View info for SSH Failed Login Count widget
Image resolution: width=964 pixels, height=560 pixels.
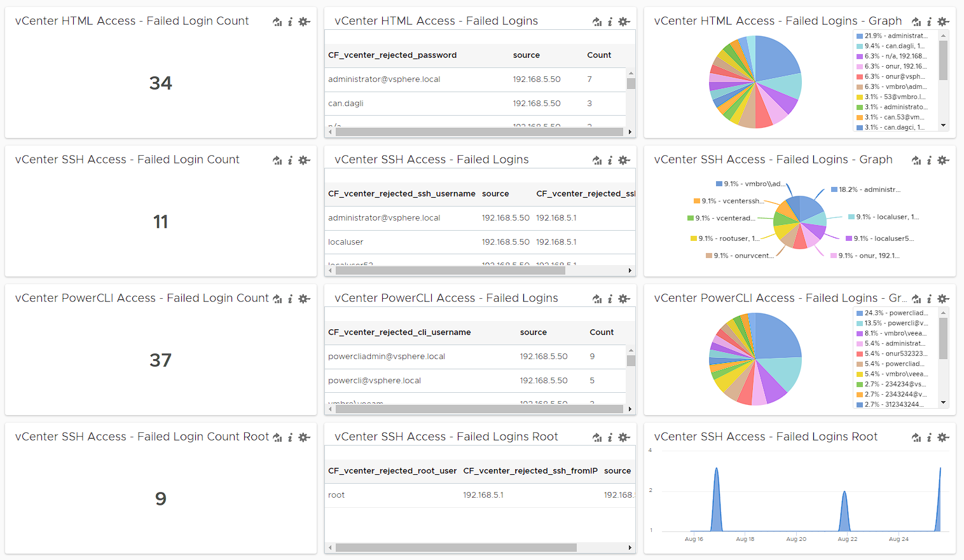coord(290,160)
